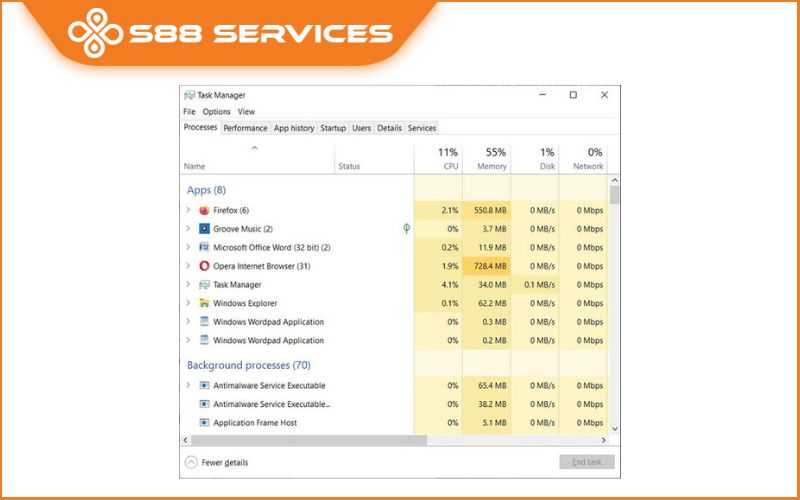Open the View menu
Screen dimensions: 800x500
246,111
